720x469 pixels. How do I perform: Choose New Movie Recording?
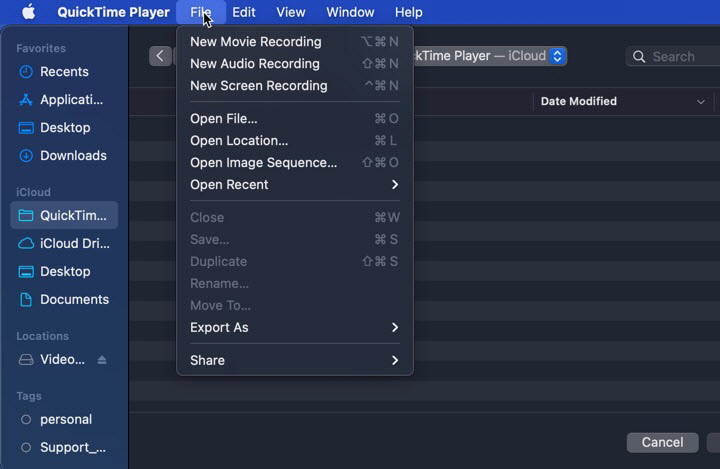(x=295, y=42)
